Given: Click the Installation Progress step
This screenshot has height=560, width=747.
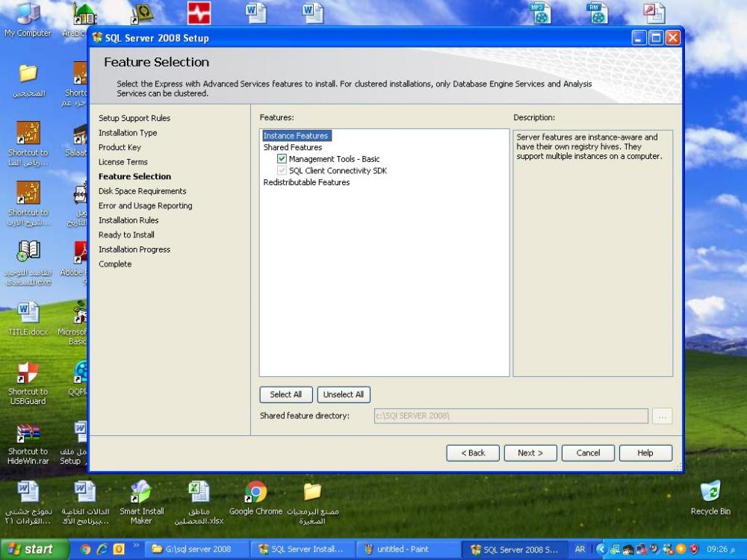Looking at the screenshot, I should (x=134, y=249).
